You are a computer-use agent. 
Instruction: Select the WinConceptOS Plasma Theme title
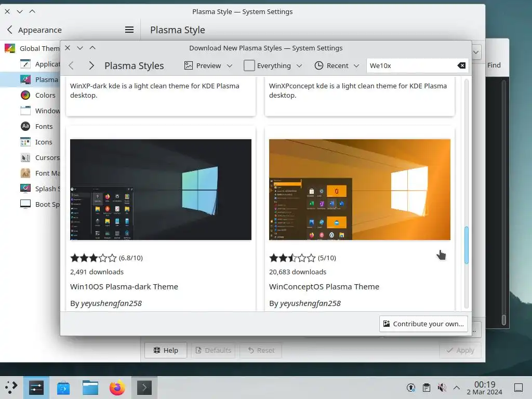coord(324,287)
